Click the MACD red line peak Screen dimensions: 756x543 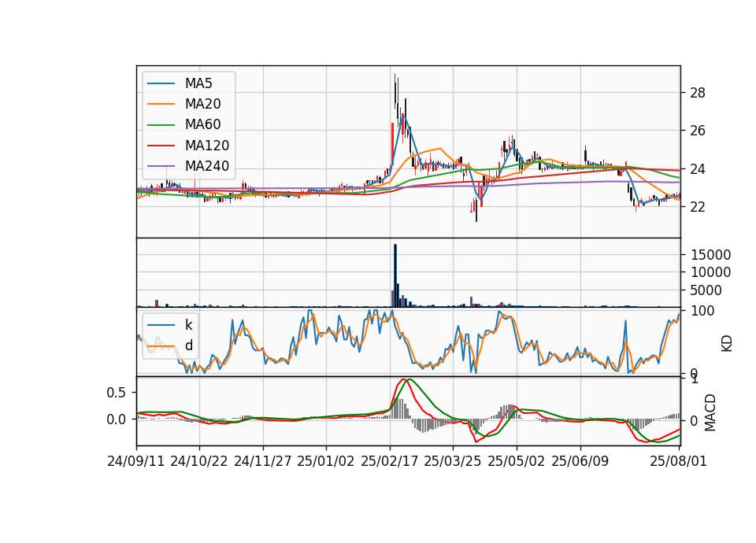click(403, 379)
